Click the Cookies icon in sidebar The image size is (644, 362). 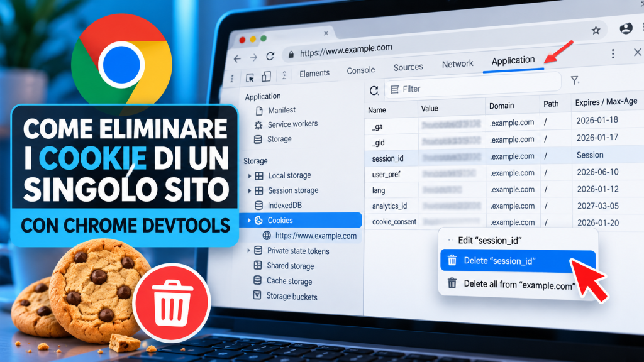tap(258, 221)
